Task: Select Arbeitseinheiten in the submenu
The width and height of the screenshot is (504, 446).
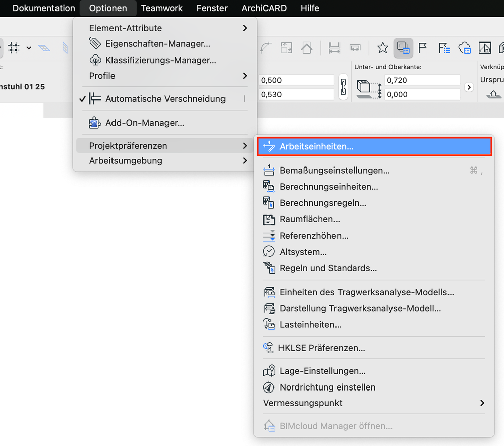Action: (374, 147)
